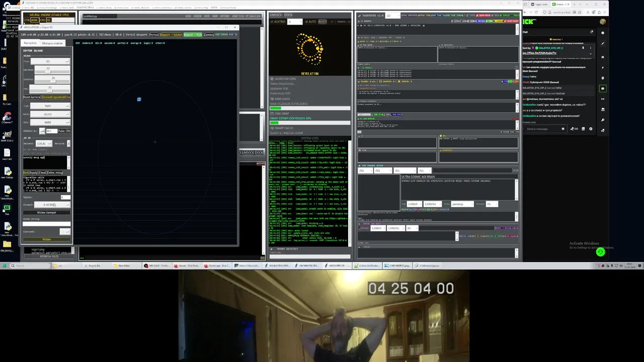Open the Tryb NAV dropdown
This screenshot has height=362, width=644.
50,106
